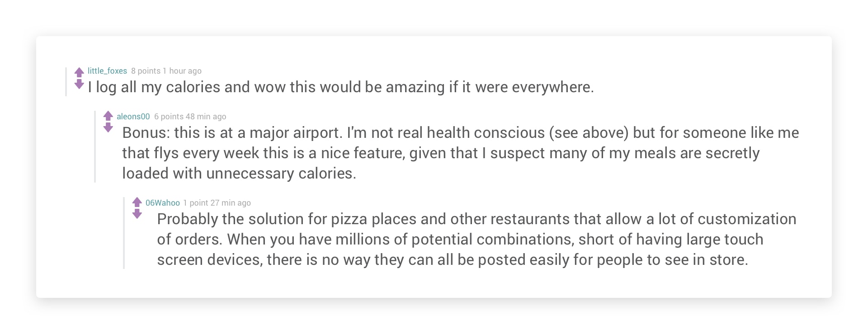Collapse little_foxes's comment thread
The width and height of the screenshot is (868, 334).
[66, 81]
